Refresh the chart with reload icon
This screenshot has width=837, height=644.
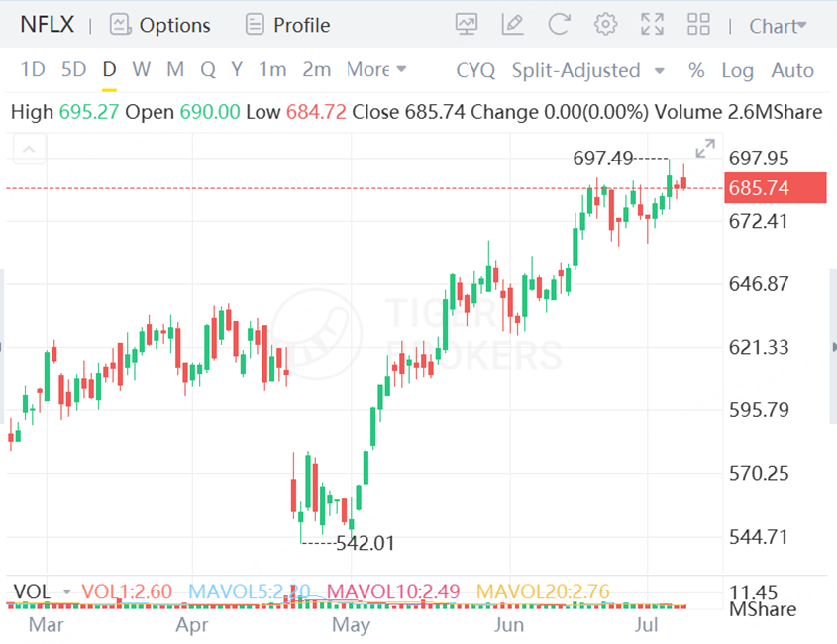559,25
